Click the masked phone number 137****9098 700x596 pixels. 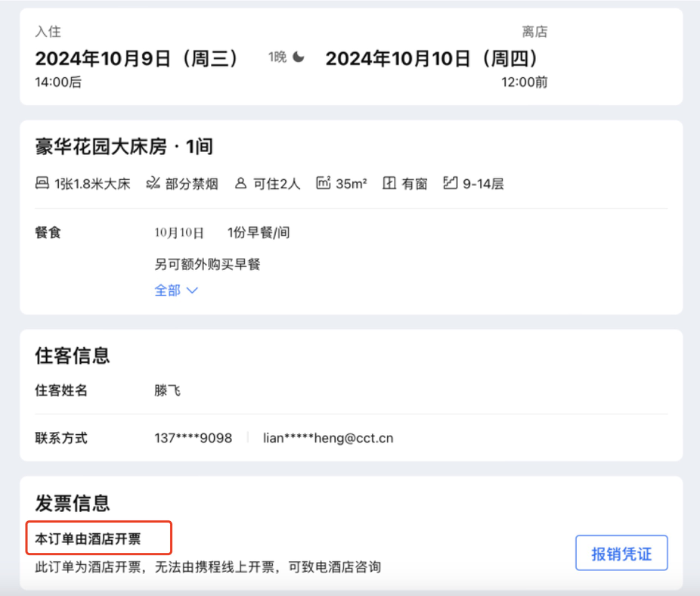tap(193, 438)
